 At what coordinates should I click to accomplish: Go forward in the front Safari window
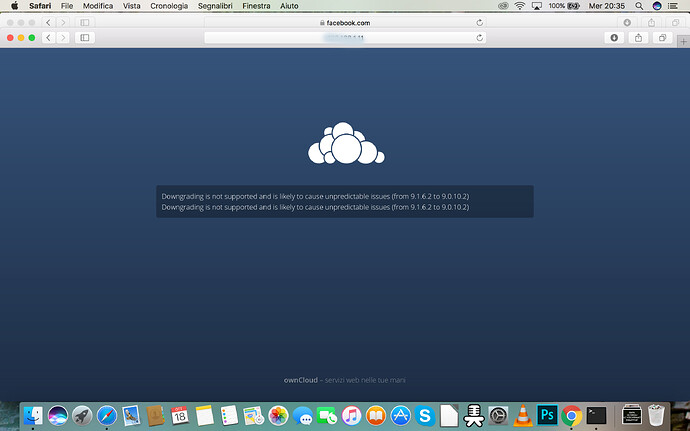(x=63, y=38)
